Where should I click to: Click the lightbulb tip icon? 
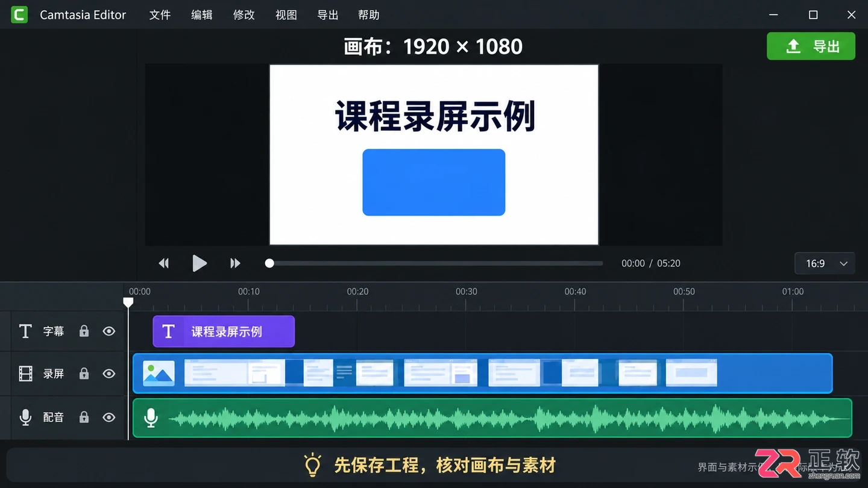312,465
